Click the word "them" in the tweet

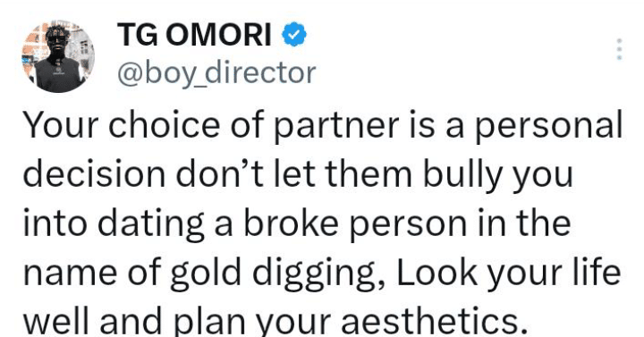[369, 173]
